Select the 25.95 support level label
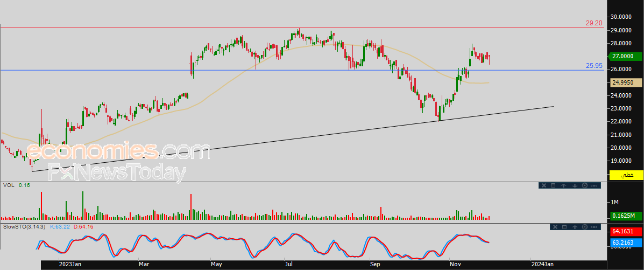644x270 pixels. pos(594,65)
